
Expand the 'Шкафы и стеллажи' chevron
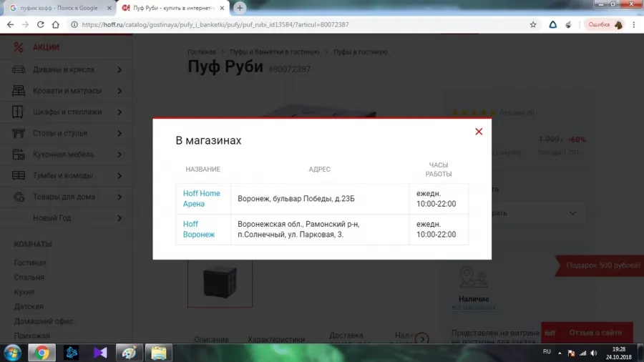119,112
